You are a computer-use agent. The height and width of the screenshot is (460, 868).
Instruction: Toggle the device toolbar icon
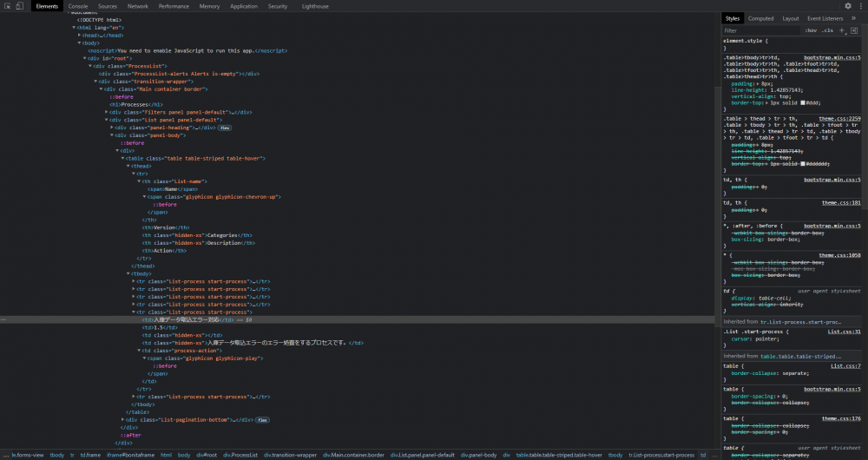[x=19, y=6]
